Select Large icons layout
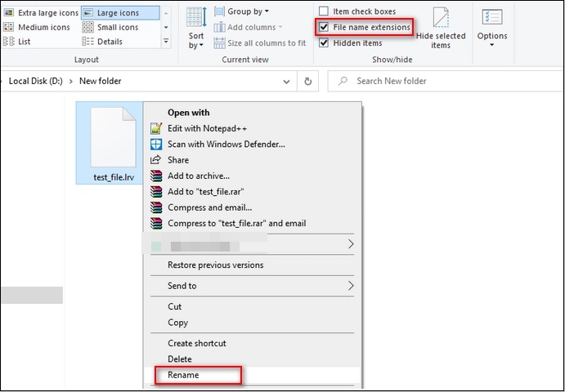The height and width of the screenshot is (392, 565). click(120, 13)
